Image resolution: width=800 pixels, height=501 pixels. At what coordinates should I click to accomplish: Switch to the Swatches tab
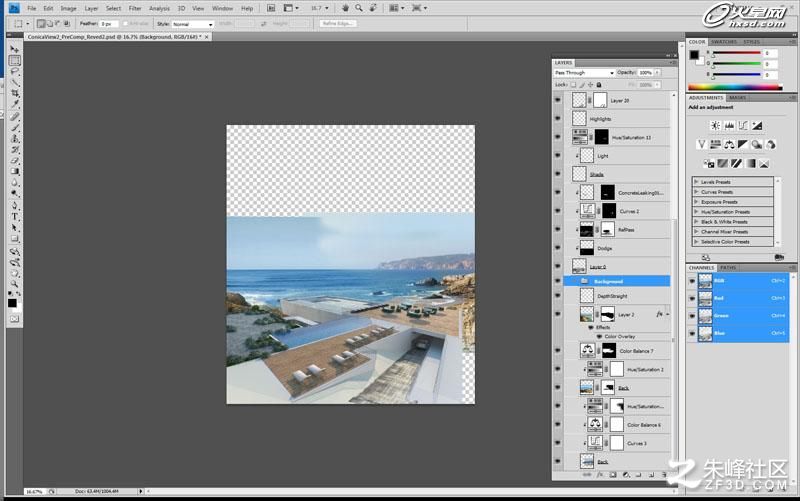tap(724, 41)
